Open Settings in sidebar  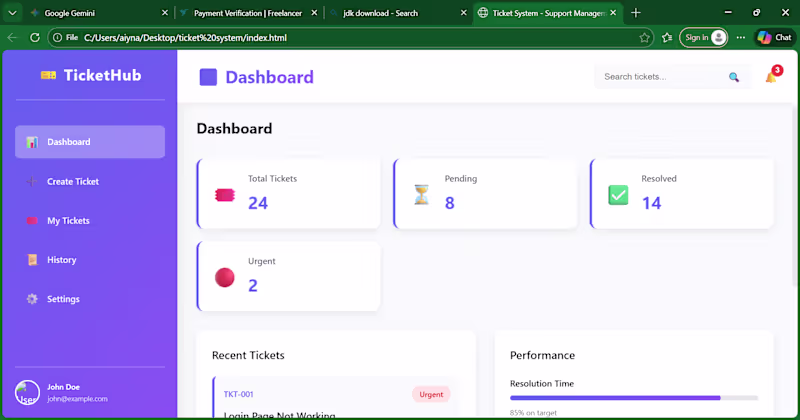[x=90, y=299]
